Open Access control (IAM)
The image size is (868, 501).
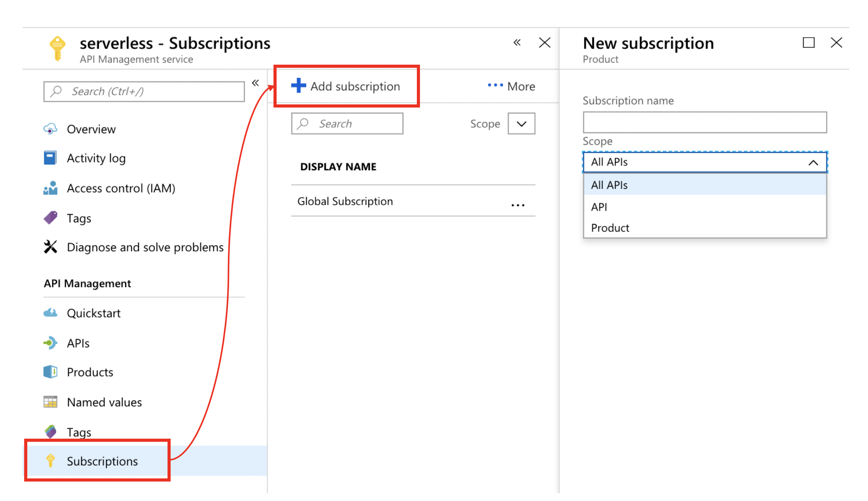pyautogui.click(x=121, y=188)
